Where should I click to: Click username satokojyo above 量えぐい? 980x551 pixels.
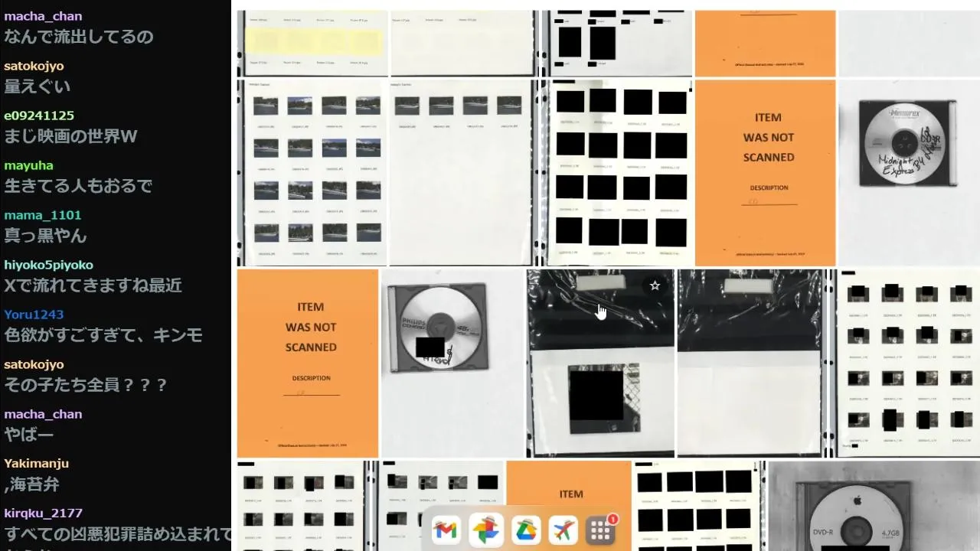click(x=34, y=66)
